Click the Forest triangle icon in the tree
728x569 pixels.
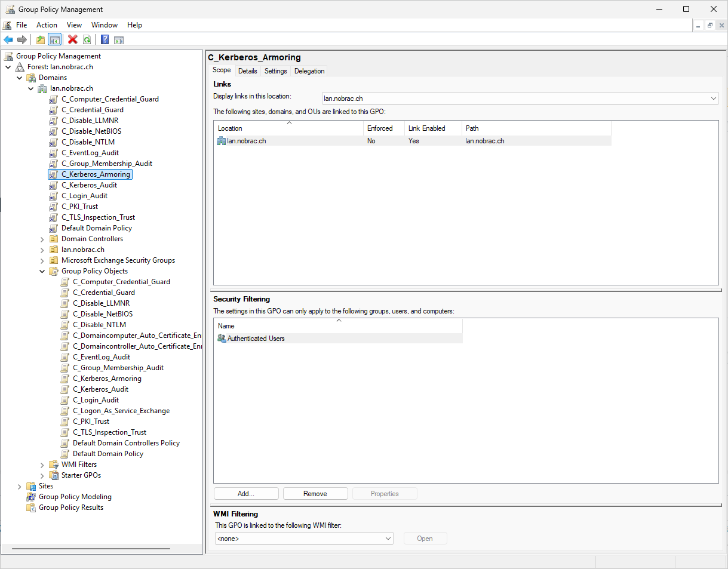click(20, 67)
